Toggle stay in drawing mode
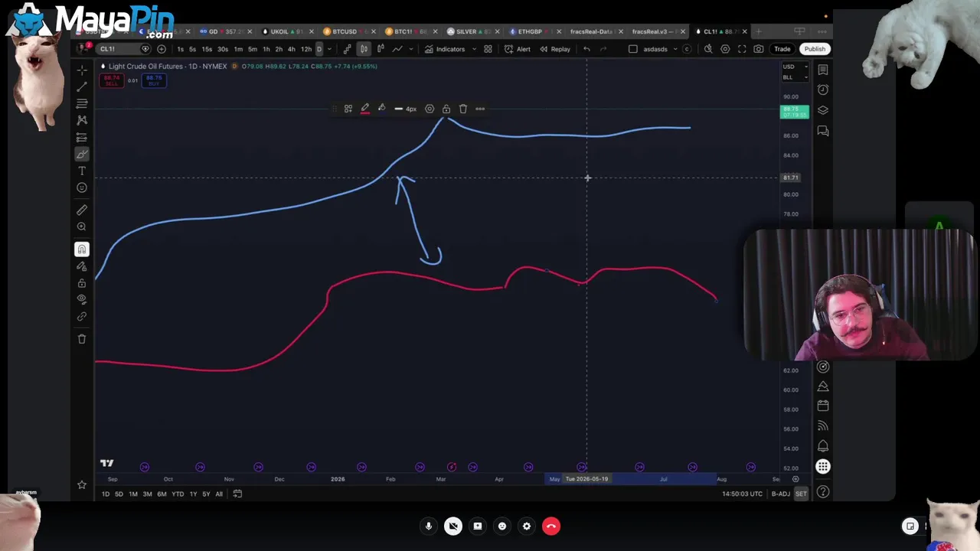Image resolution: width=980 pixels, height=551 pixels. [x=82, y=266]
